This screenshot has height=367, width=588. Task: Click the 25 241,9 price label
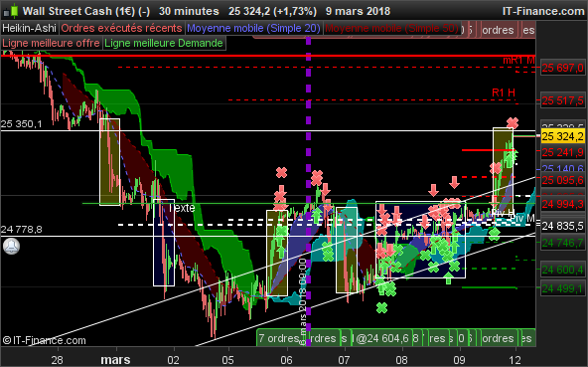click(x=562, y=152)
